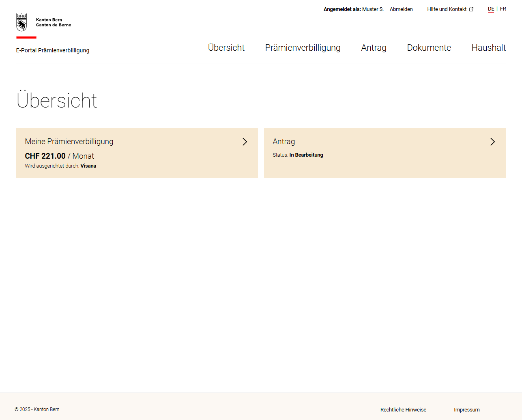The height and width of the screenshot is (420, 522).
Task: Open Antrag in the top navigation bar
Action: click(x=374, y=48)
